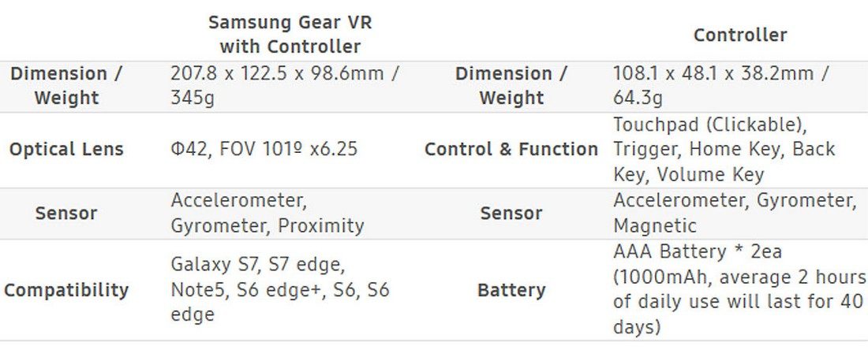868x357 pixels.
Task: Select the Gear VR 'Sensor' row label
Action: [x=66, y=213]
